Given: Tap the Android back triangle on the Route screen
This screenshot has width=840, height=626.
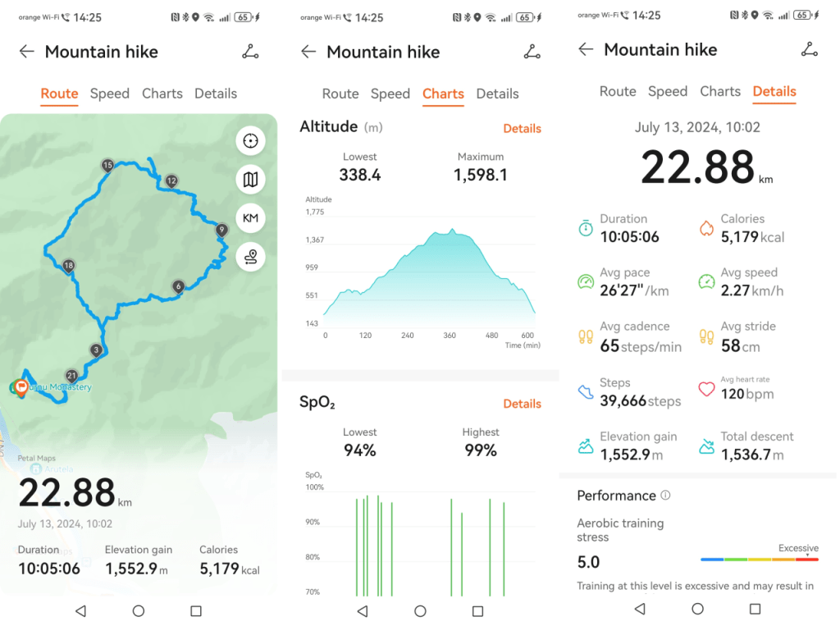Looking at the screenshot, I should 80,611.
